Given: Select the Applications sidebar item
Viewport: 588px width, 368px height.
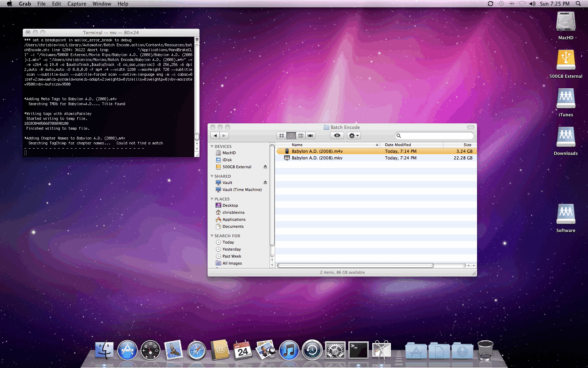Looking at the screenshot, I should point(233,219).
